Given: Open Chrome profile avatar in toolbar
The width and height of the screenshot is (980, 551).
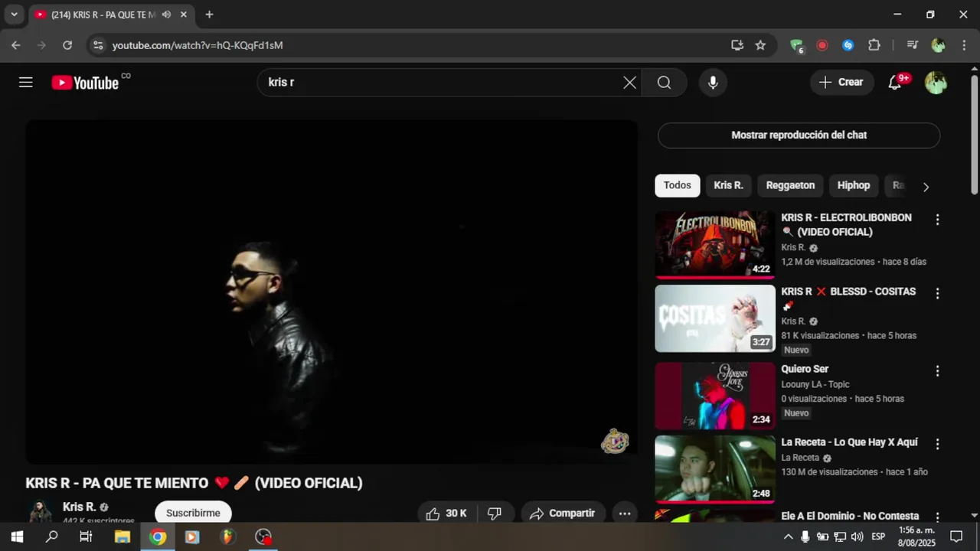Looking at the screenshot, I should tap(938, 45).
